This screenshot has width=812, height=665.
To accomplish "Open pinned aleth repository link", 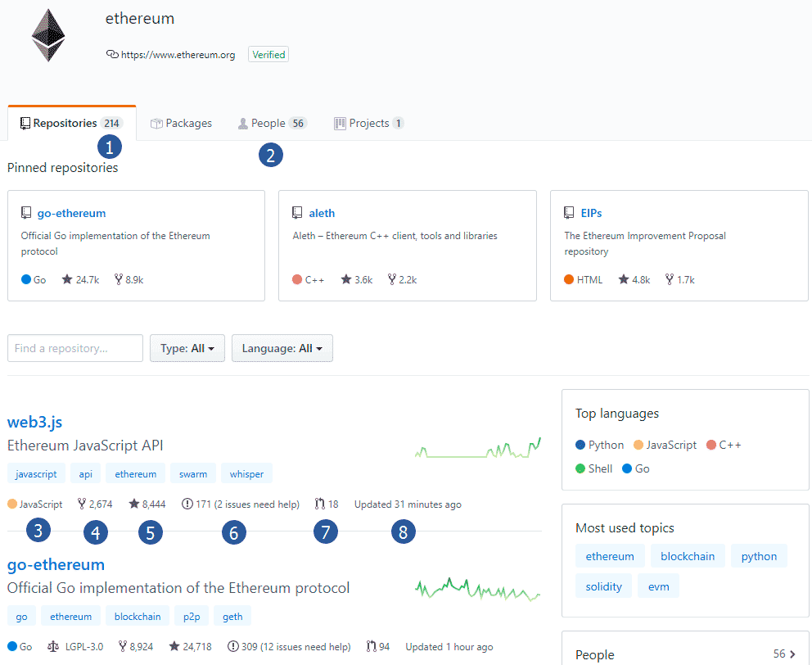I will (322, 213).
